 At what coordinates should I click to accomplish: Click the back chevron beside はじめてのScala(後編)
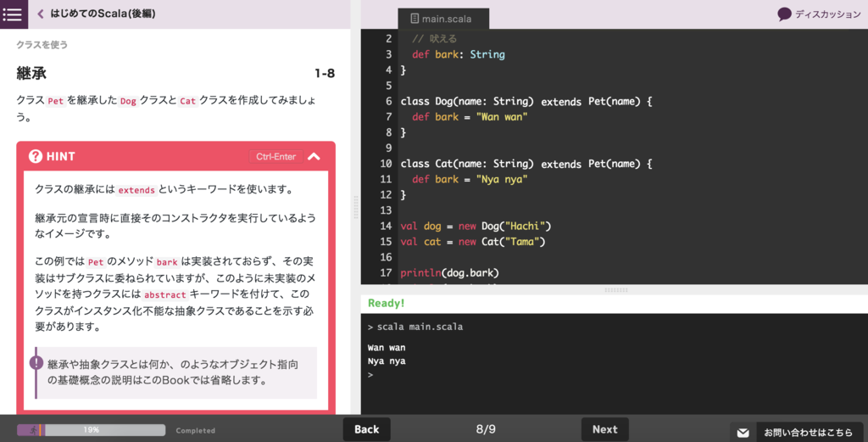pos(41,14)
